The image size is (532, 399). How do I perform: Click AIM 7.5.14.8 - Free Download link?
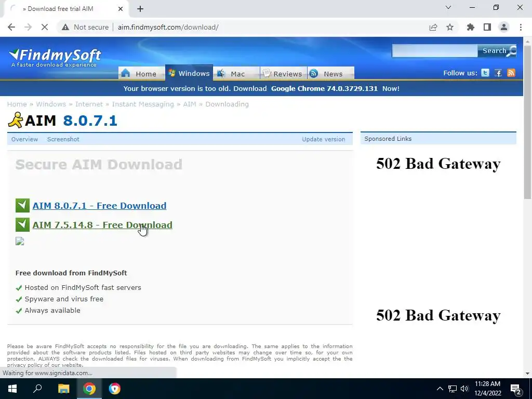point(102,225)
